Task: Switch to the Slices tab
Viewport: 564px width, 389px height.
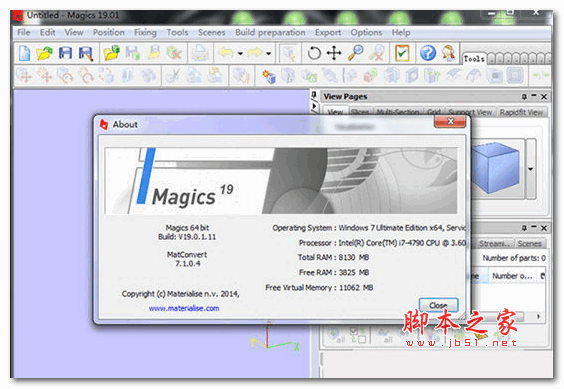Action: (360, 112)
